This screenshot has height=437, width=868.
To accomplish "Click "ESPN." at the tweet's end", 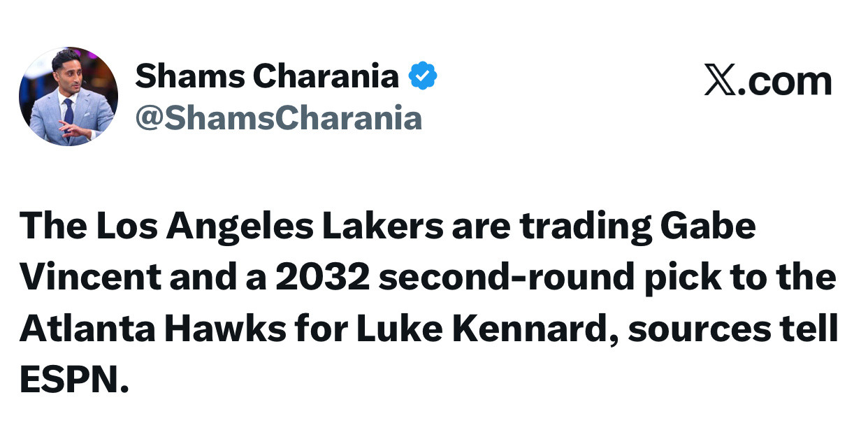I will (x=74, y=380).
